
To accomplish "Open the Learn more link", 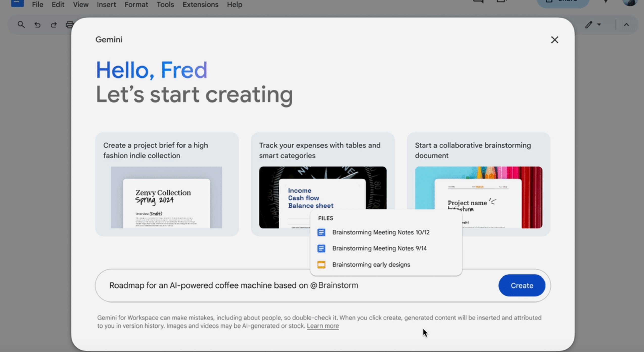I will point(323,326).
